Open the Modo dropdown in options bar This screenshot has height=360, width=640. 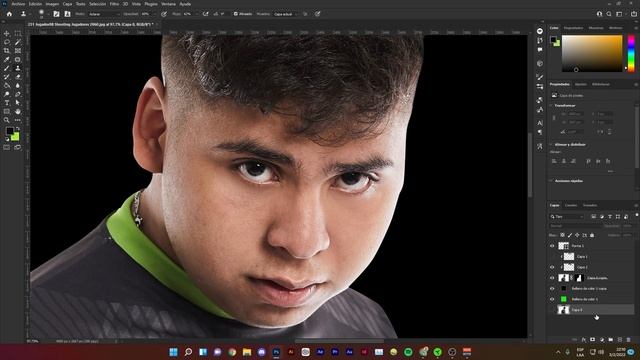tap(104, 14)
